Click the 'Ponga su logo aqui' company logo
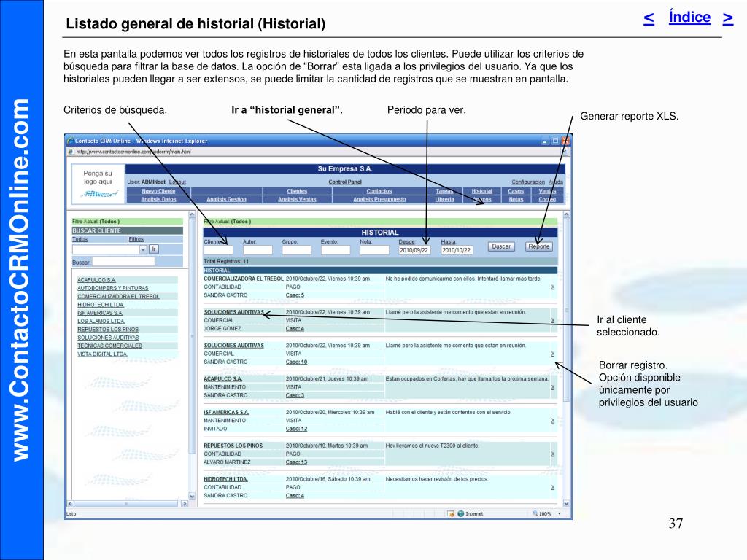 (98, 184)
